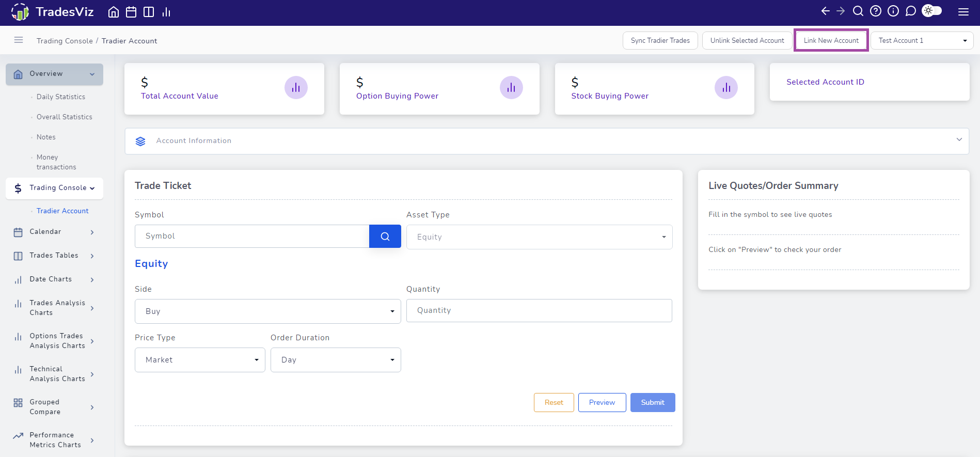Click Unlink Selected Account button
Viewport: 980px width, 457px height.
click(747, 40)
